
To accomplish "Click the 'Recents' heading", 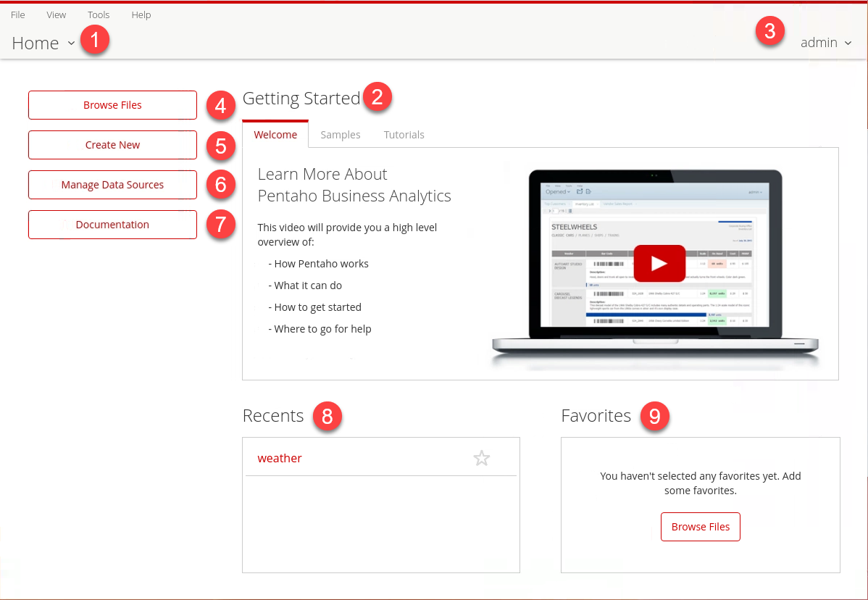I will (x=273, y=416).
